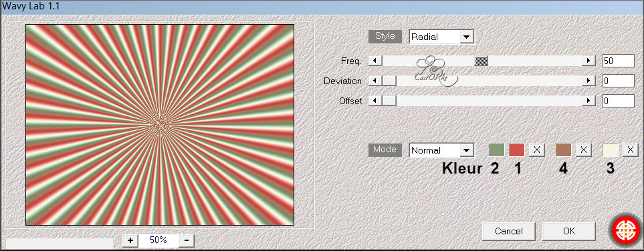Click the zoom out minus button

coord(187,240)
